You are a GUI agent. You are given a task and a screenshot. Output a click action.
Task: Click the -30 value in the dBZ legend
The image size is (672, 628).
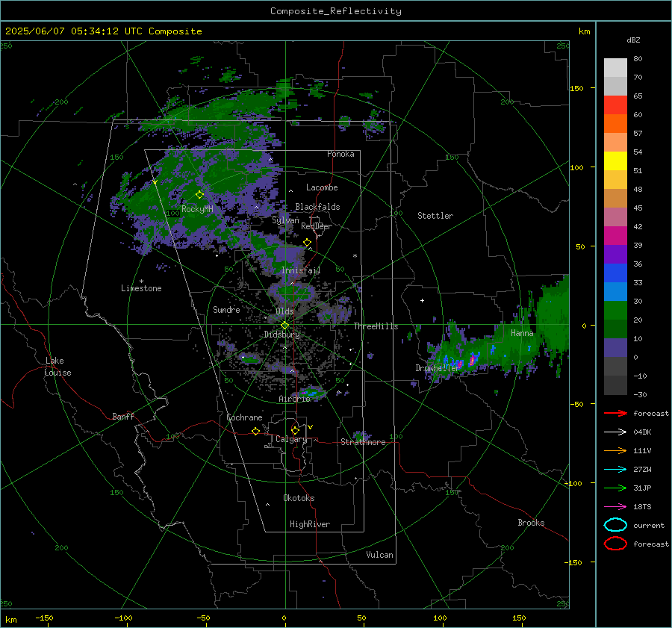[x=641, y=394]
